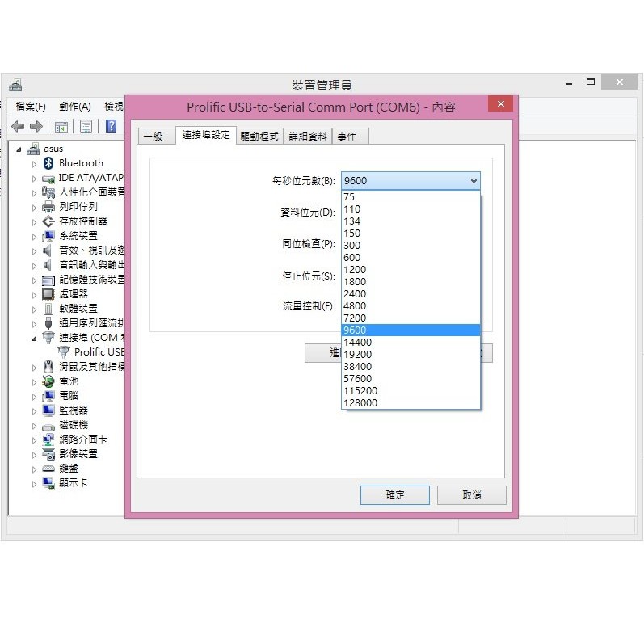The image size is (644, 644).
Task: Click the 電池 battery device icon
Action: (x=48, y=381)
